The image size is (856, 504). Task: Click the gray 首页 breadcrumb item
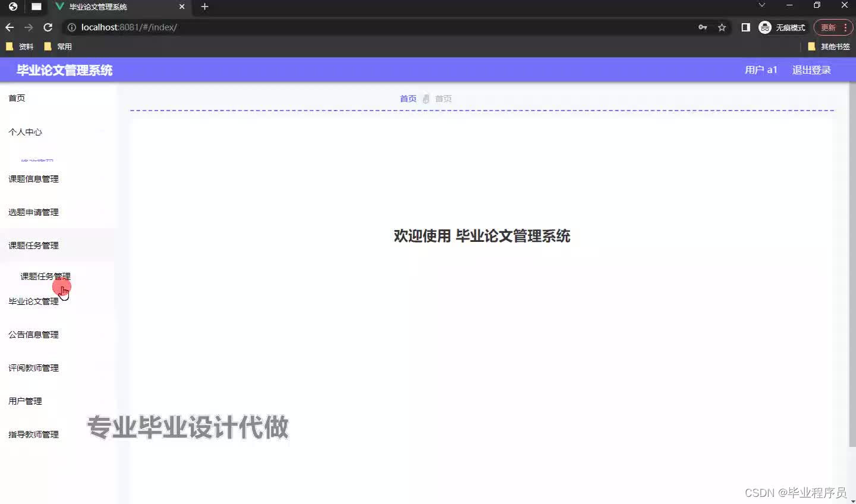443,99
